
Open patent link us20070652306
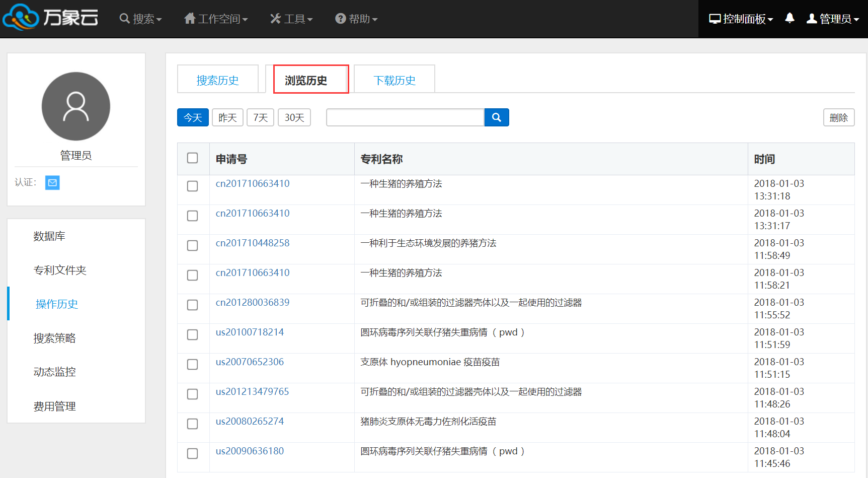(x=250, y=362)
